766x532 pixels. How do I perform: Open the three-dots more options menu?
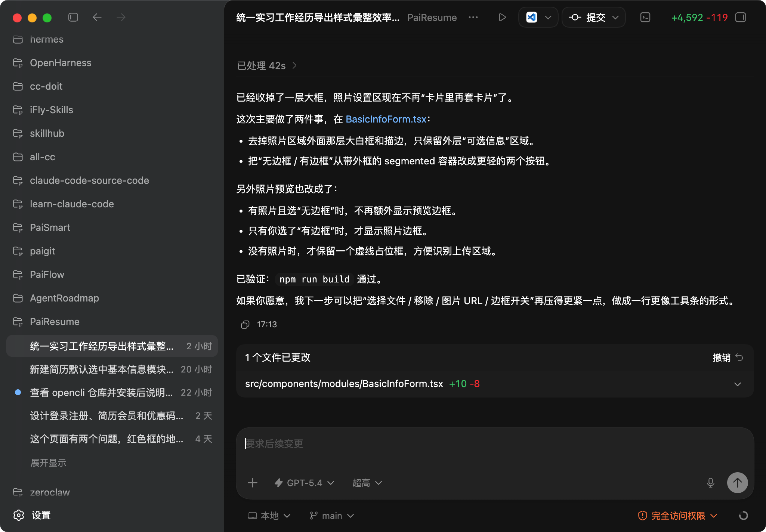pyautogui.click(x=473, y=17)
